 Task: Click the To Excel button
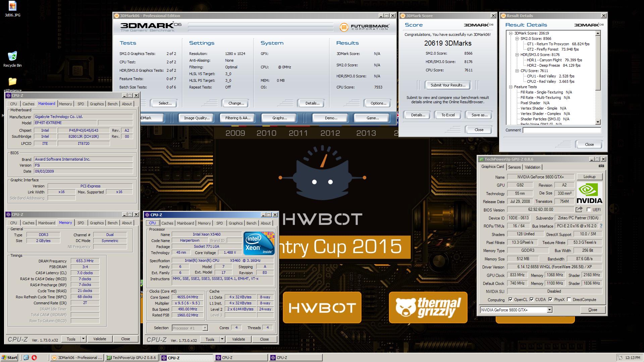pyautogui.click(x=448, y=115)
